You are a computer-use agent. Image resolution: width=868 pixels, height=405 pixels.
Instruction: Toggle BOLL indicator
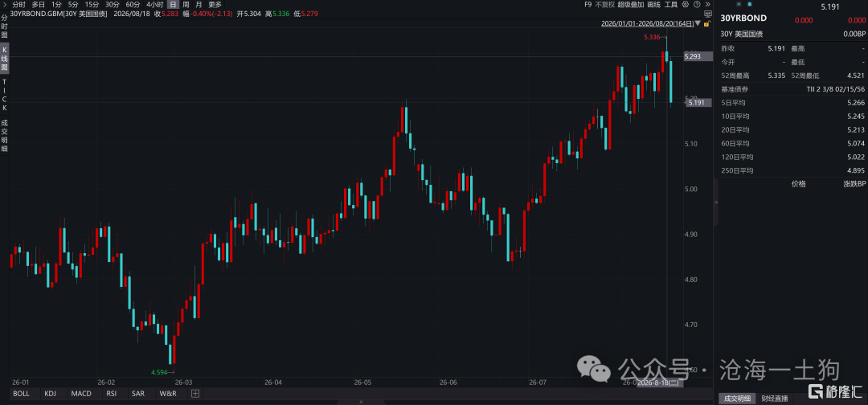[21, 394]
